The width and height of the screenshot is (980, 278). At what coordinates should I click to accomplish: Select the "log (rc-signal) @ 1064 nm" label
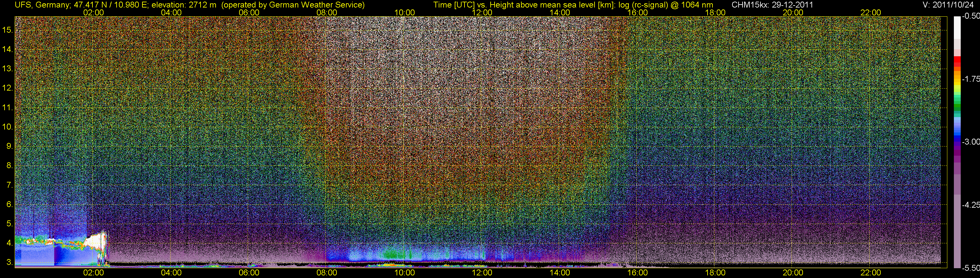666,5
